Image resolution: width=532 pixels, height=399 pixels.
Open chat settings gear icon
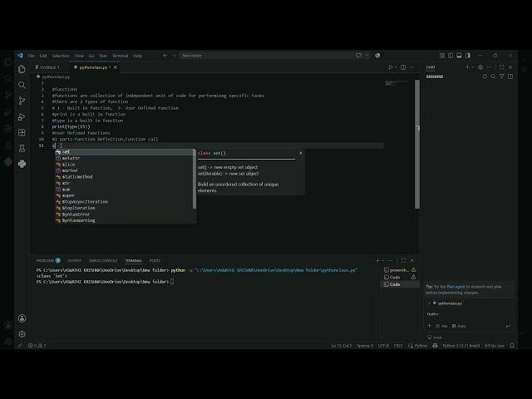(480, 67)
